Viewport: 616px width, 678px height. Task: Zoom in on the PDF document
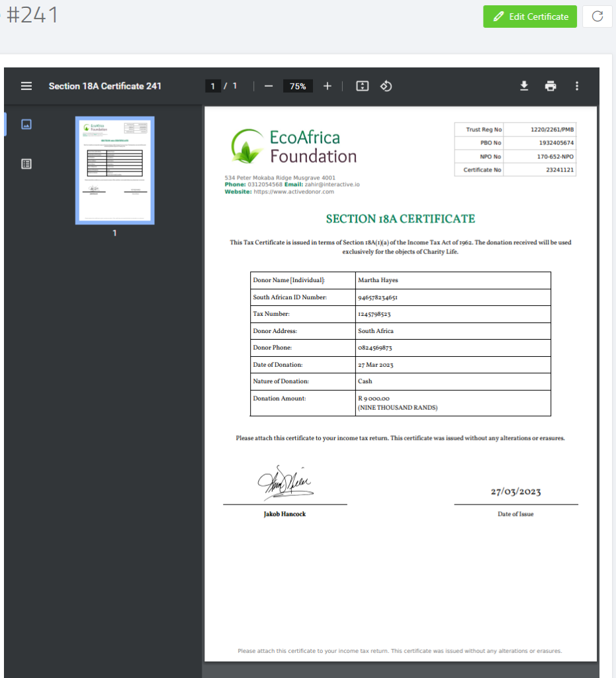328,86
